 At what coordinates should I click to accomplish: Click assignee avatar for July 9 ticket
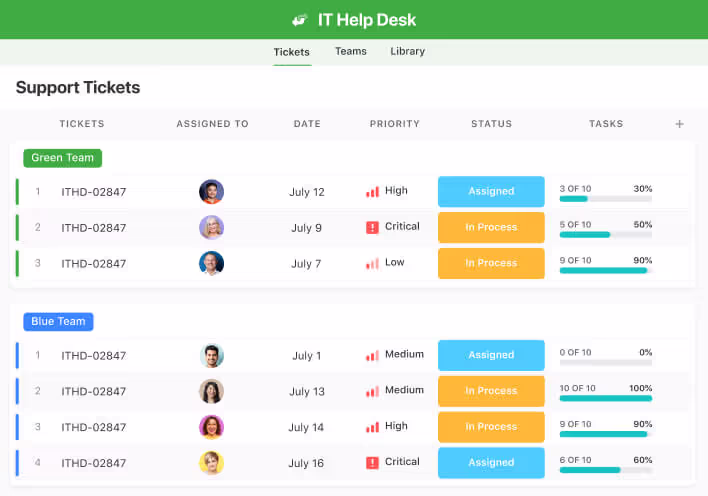pos(211,228)
